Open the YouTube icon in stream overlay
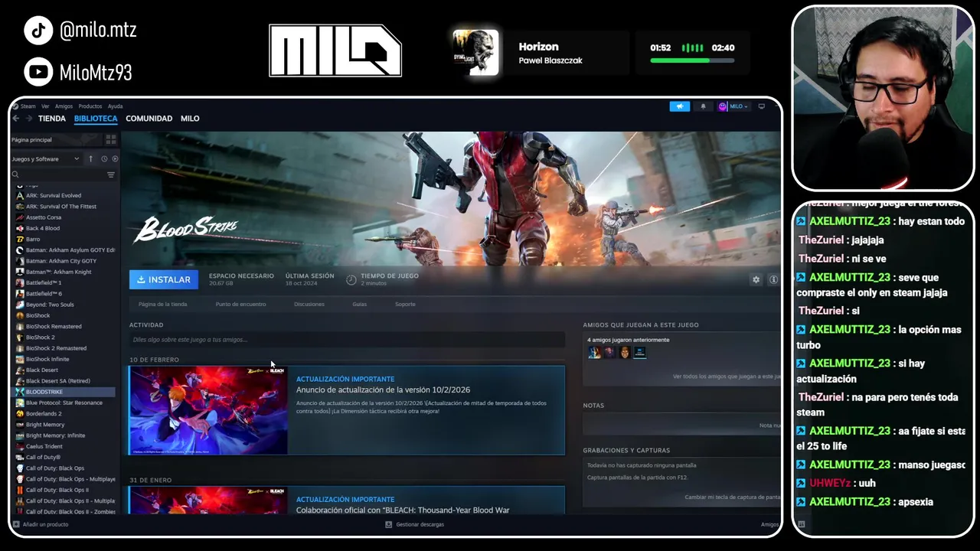Screen dimensions: 980x551 coord(38,72)
